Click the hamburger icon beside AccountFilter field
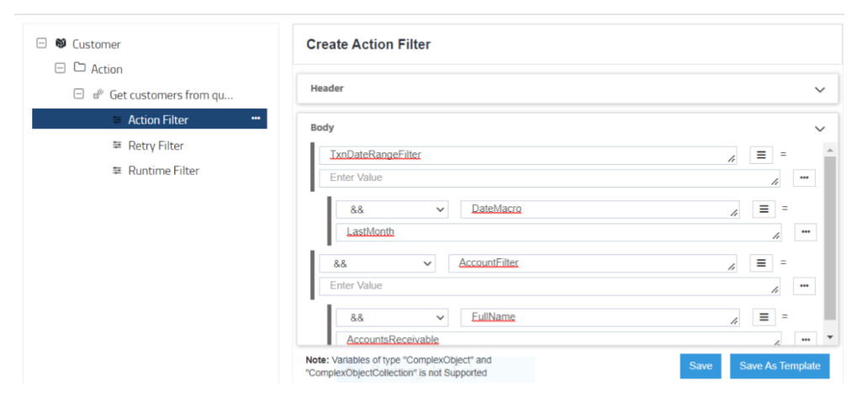Image resolution: width=868 pixels, height=413 pixels. tap(760, 263)
